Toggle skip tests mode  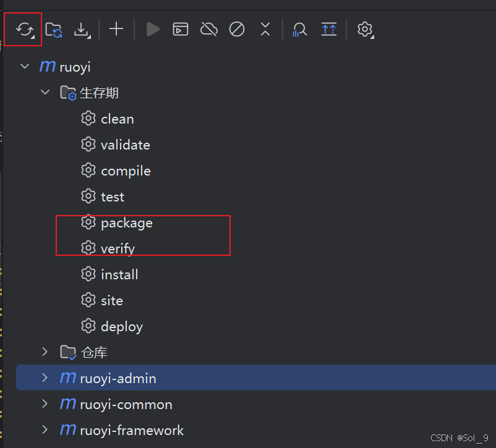point(236,29)
